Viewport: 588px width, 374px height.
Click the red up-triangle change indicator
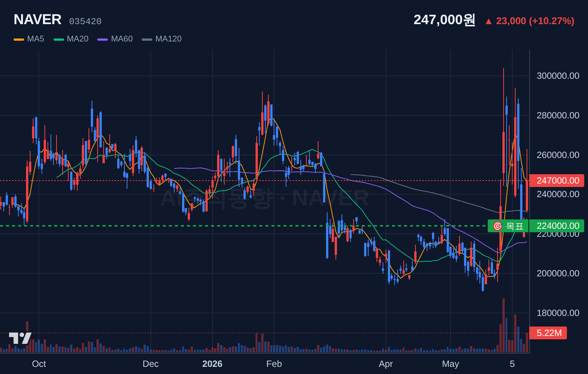click(x=488, y=21)
